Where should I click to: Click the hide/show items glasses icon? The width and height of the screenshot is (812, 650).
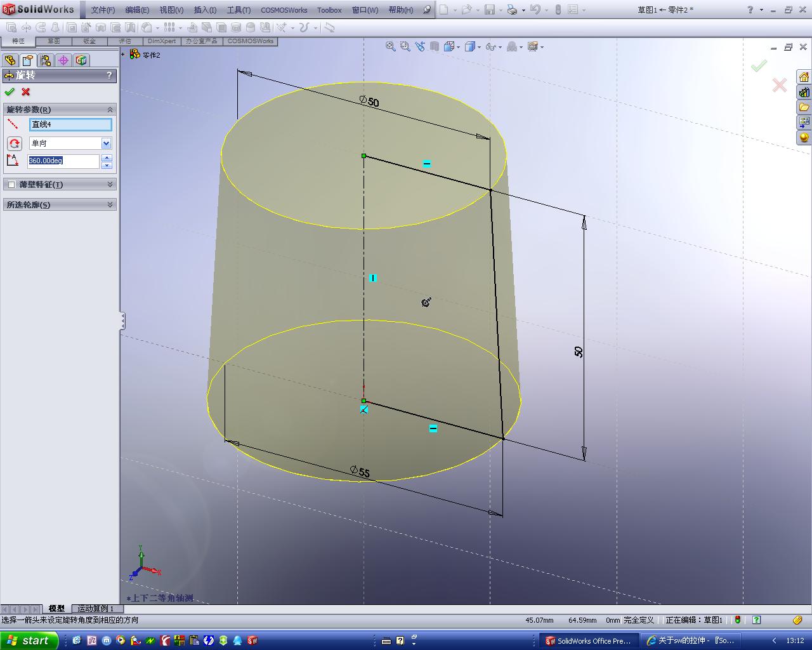pyautogui.click(x=490, y=46)
